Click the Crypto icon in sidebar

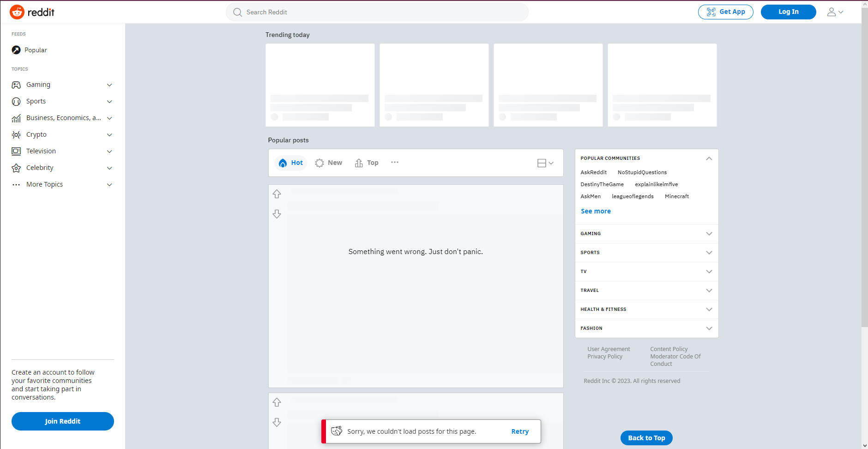(x=16, y=135)
